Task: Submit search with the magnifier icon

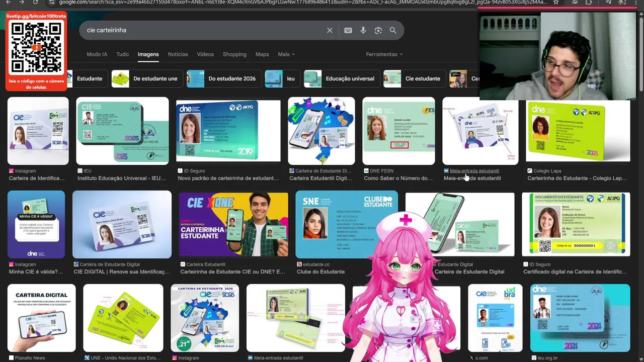Action: pos(393,30)
